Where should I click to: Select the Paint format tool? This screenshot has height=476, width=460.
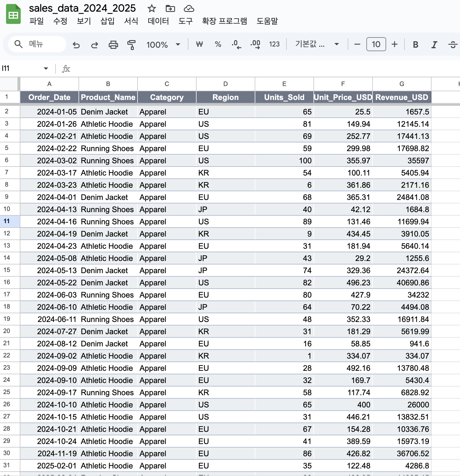point(131,44)
